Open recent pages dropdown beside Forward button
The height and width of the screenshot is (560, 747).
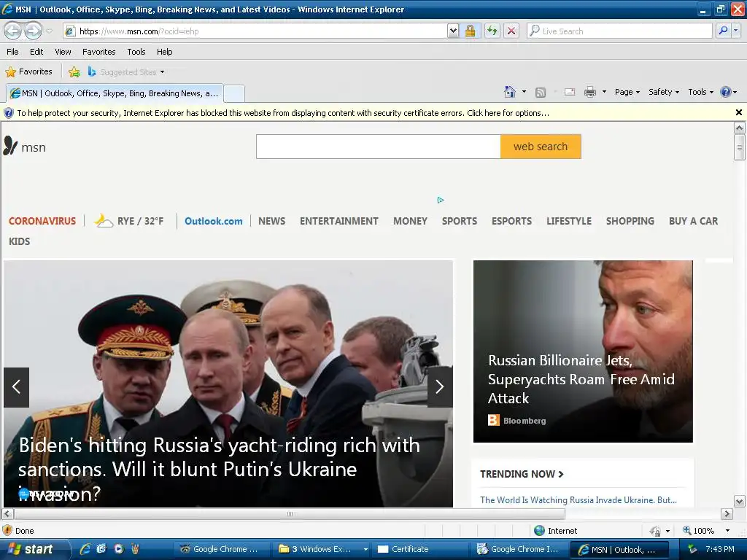49,31
